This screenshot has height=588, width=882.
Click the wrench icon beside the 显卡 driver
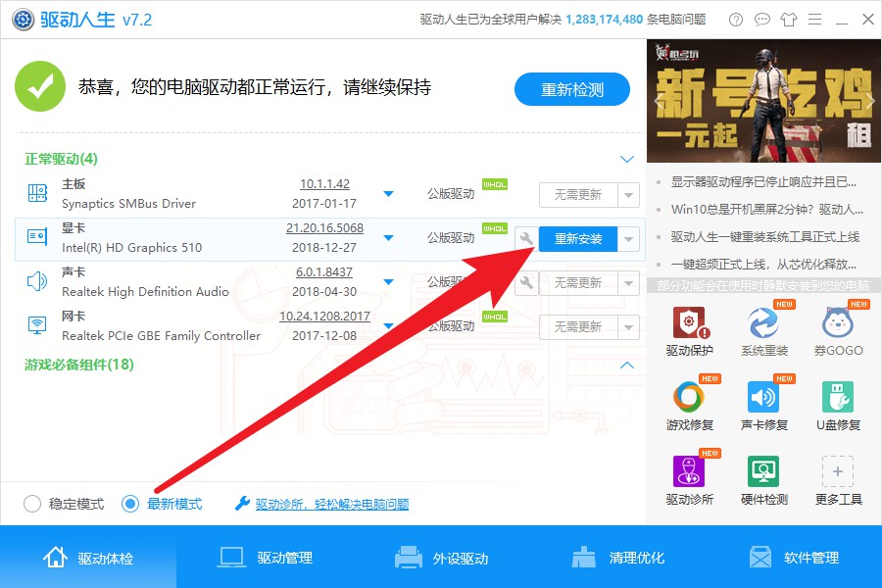pyautogui.click(x=525, y=238)
